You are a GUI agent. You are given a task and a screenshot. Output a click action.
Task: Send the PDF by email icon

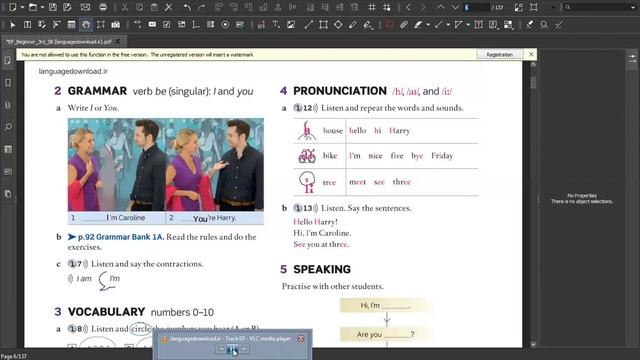85,7
